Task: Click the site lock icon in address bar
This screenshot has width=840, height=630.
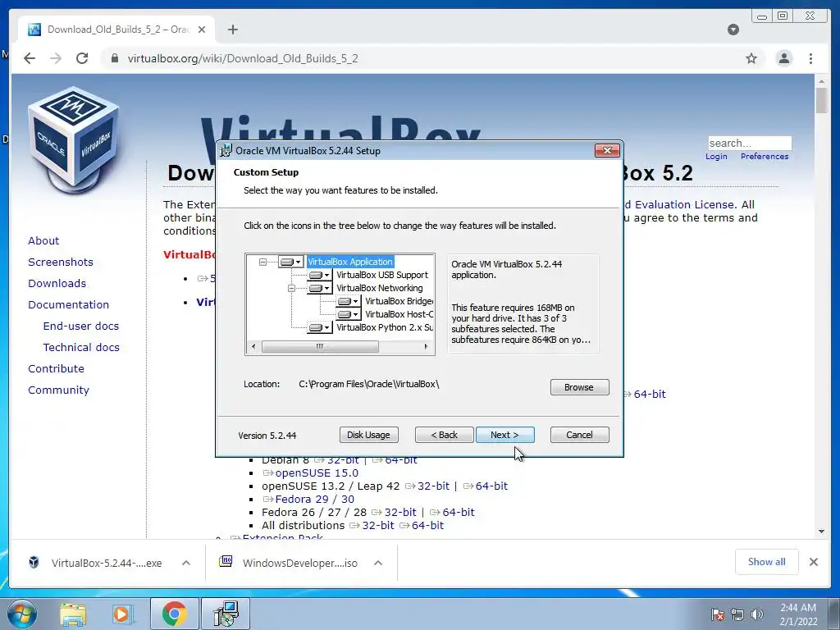Action: point(114,58)
